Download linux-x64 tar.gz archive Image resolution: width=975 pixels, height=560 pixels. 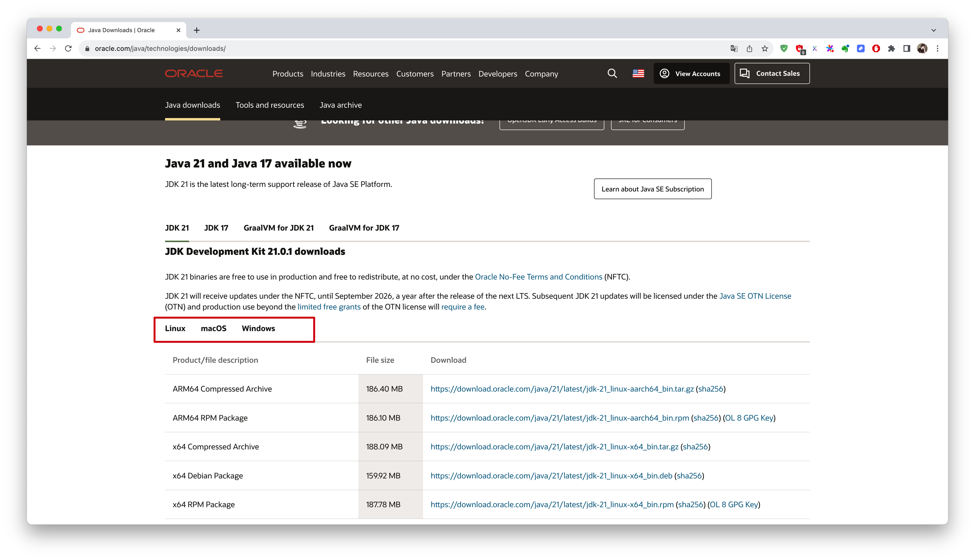click(x=554, y=447)
